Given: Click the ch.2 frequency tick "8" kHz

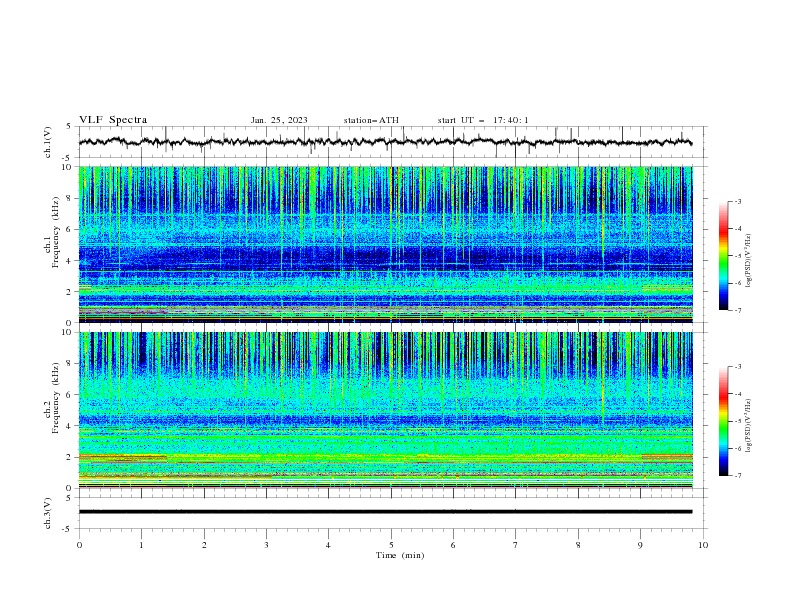Looking at the screenshot, I should [71, 364].
